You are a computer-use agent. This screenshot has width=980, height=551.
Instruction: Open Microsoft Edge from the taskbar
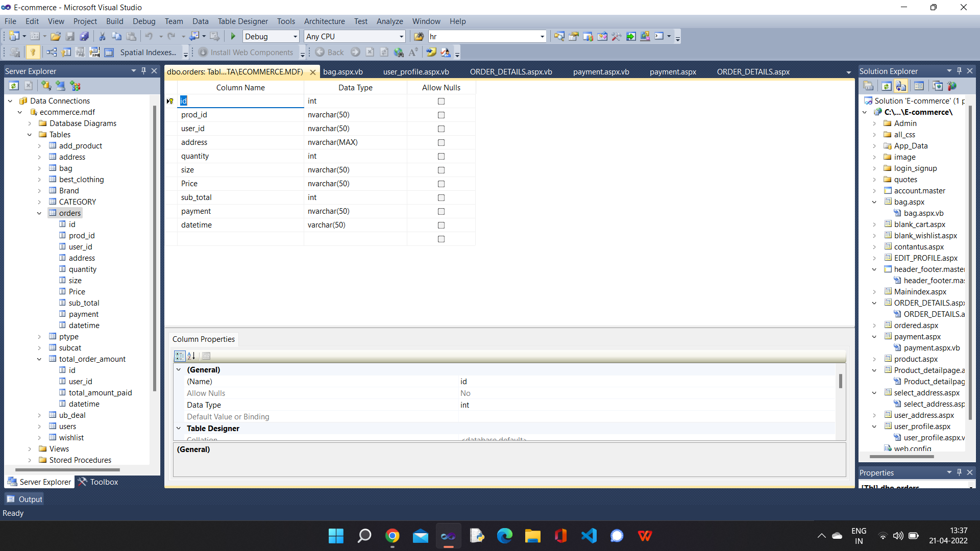[504, 536]
